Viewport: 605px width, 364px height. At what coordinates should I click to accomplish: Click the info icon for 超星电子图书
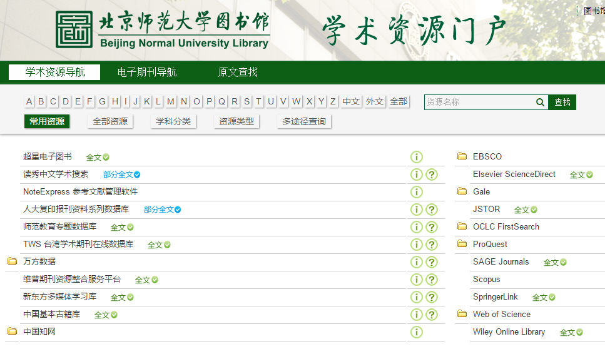416,157
